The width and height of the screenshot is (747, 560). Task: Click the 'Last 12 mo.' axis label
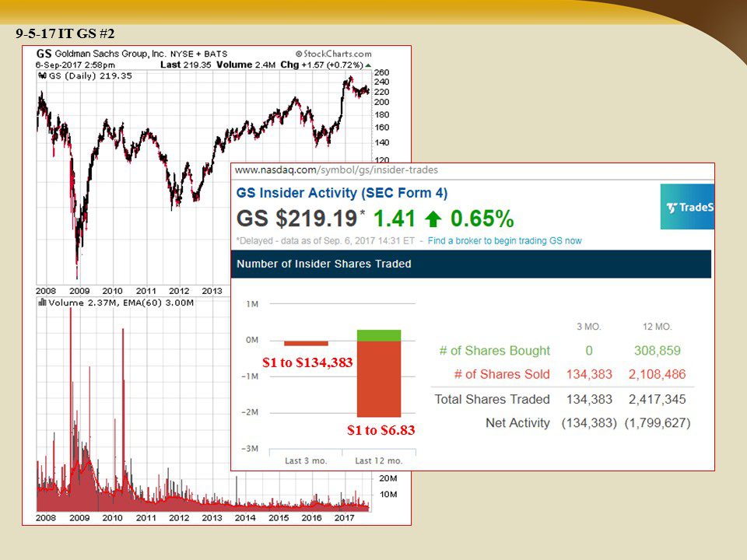click(379, 461)
